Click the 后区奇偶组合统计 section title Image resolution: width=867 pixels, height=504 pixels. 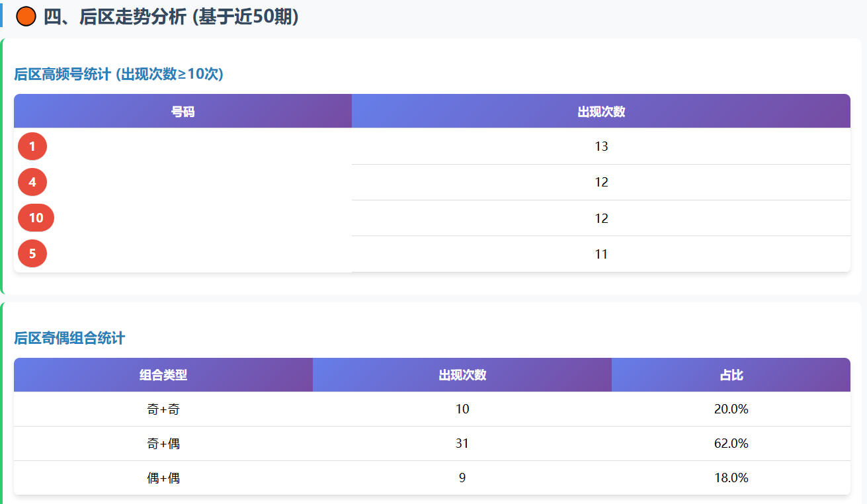click(69, 338)
